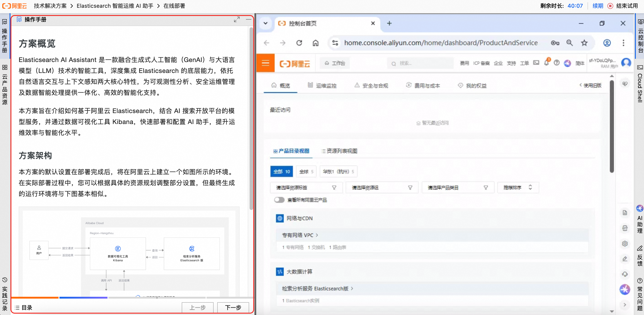Switch to 资源列表视图 tab
The height and width of the screenshot is (315, 644).
[339, 151]
